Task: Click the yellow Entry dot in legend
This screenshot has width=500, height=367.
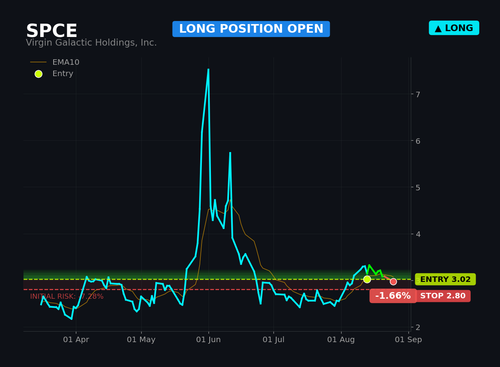Action: click(39, 74)
